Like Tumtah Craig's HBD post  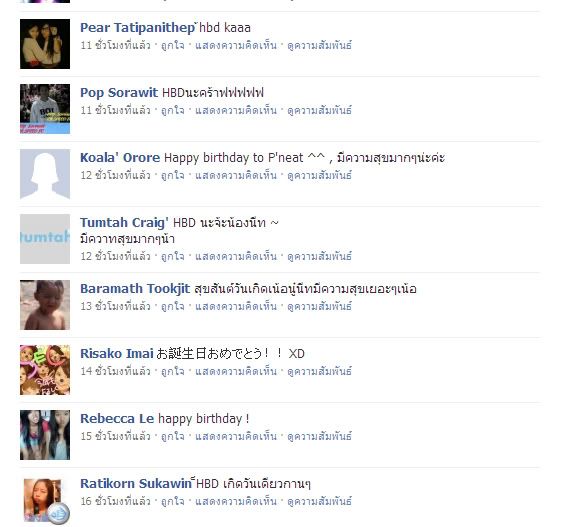[x=172, y=256]
